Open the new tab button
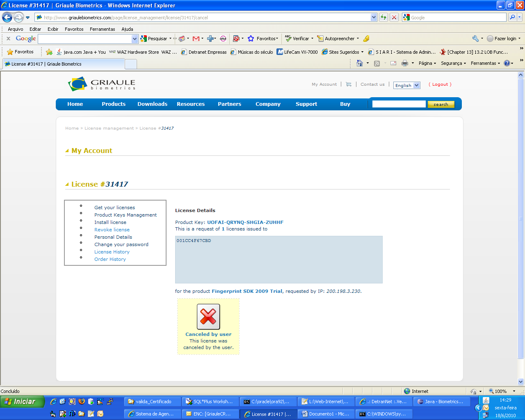This screenshot has width=525, height=420. click(131, 64)
